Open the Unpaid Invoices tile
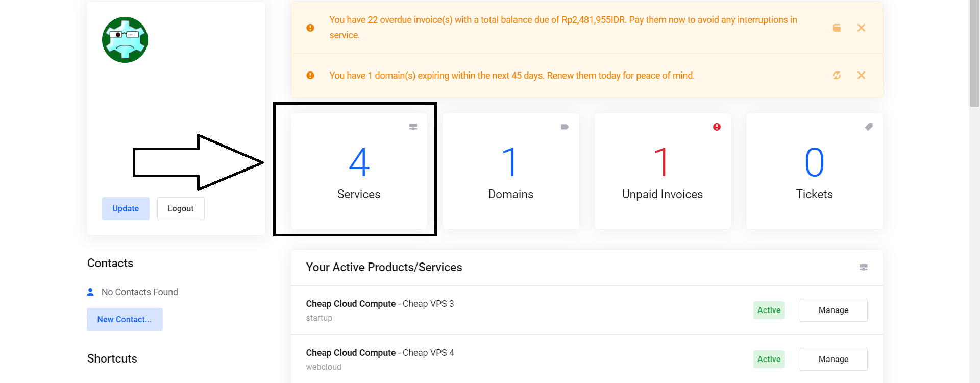This screenshot has width=980, height=383. [x=662, y=172]
